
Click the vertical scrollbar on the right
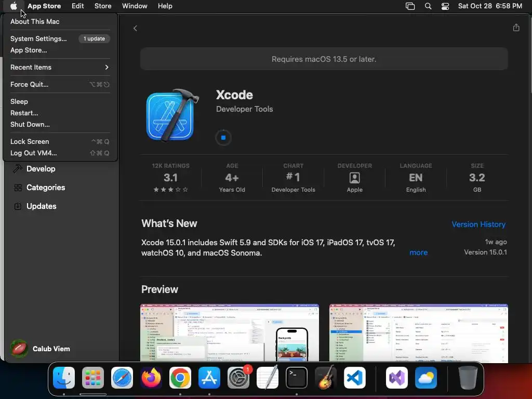click(x=530, y=54)
